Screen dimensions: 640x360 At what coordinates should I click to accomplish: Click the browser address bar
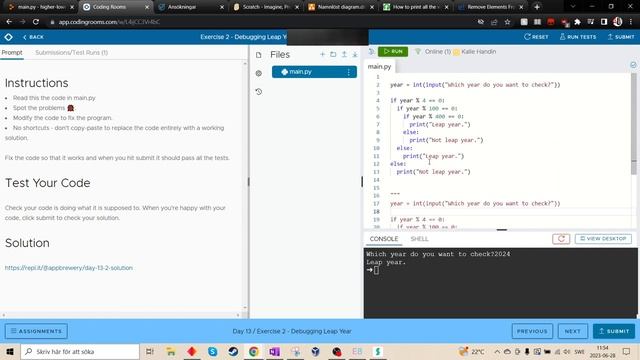coord(261,22)
